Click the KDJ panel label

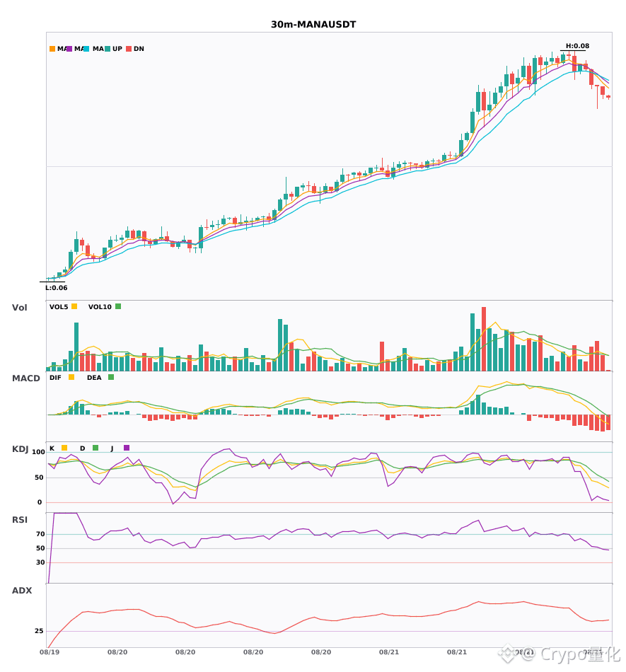point(20,449)
